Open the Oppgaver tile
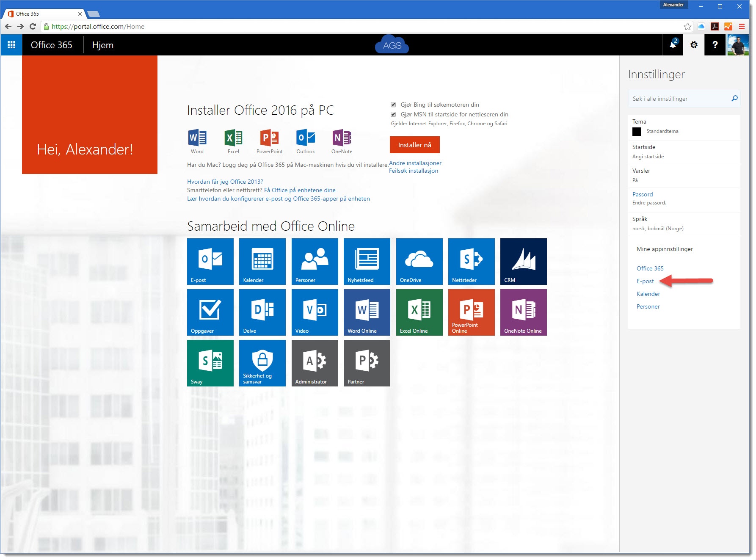Viewport: 756px width, 560px height. 210,312
